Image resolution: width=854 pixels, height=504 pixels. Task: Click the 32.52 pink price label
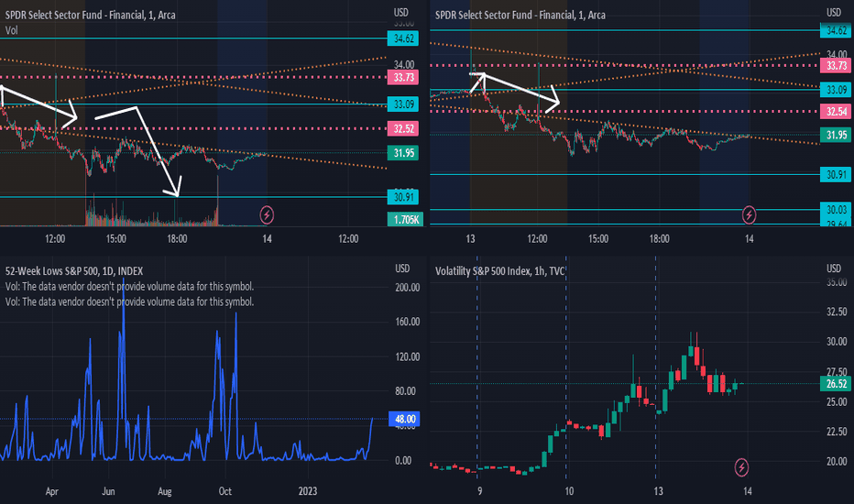(x=403, y=128)
